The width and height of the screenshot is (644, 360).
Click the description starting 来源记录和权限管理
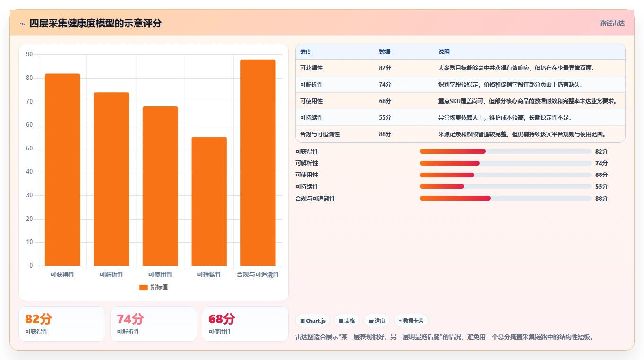[522, 134]
